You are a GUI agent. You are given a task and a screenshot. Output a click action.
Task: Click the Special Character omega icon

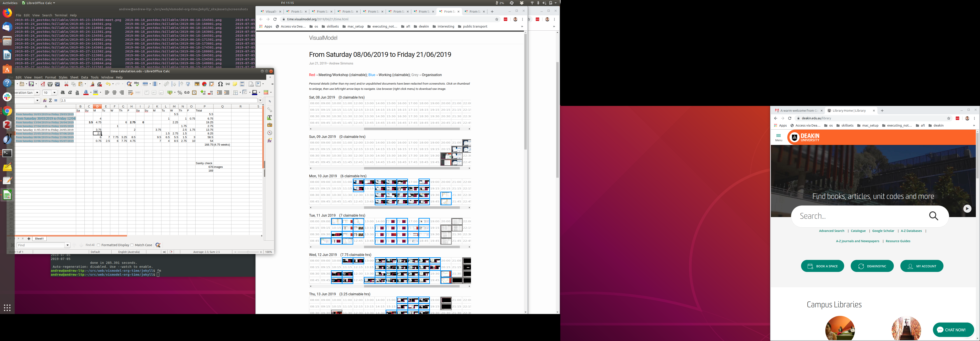click(x=220, y=84)
